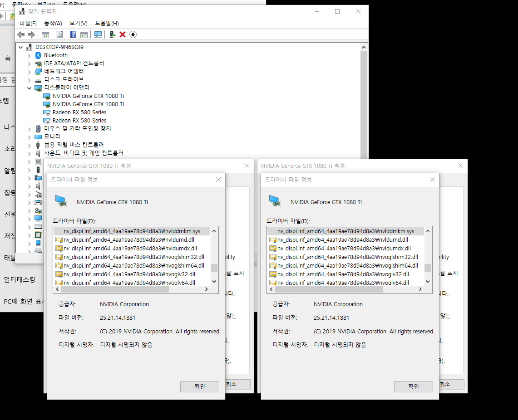Click the 네트워크 어댑터 category icon

point(38,71)
